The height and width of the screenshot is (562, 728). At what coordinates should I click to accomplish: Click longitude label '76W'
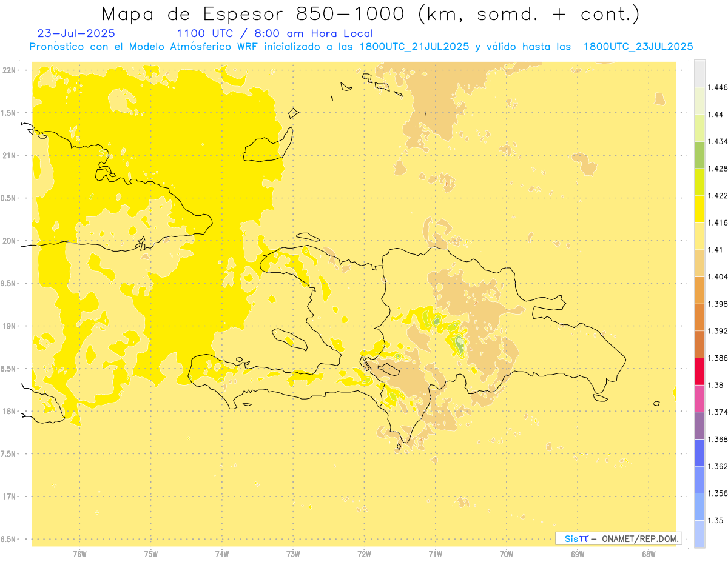point(79,554)
